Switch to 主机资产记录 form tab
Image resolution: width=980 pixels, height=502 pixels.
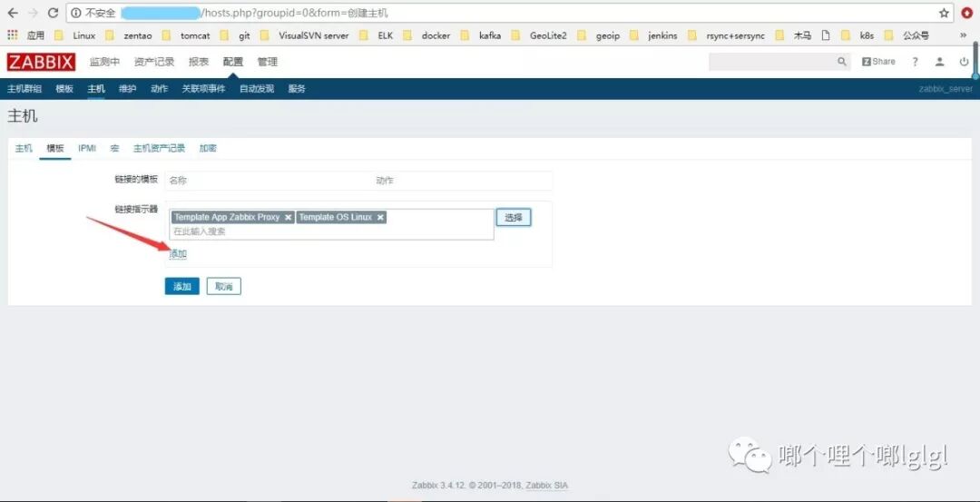point(160,148)
